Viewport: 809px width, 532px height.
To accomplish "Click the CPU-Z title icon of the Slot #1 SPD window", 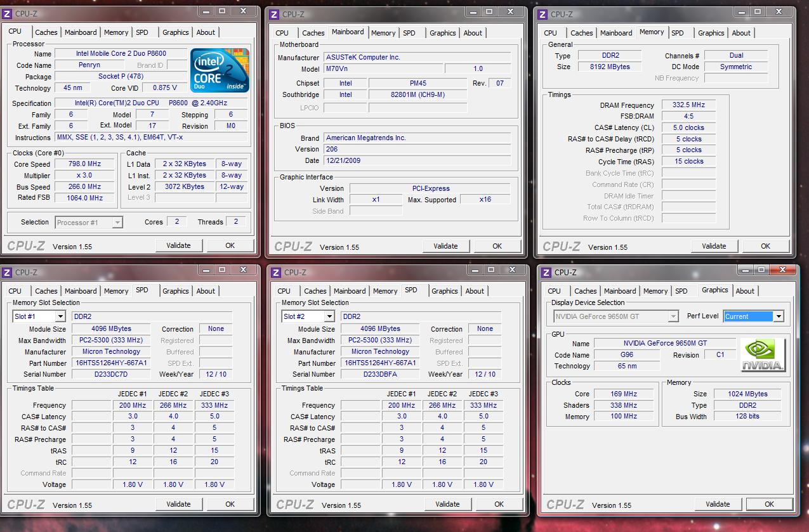I will click(7, 273).
